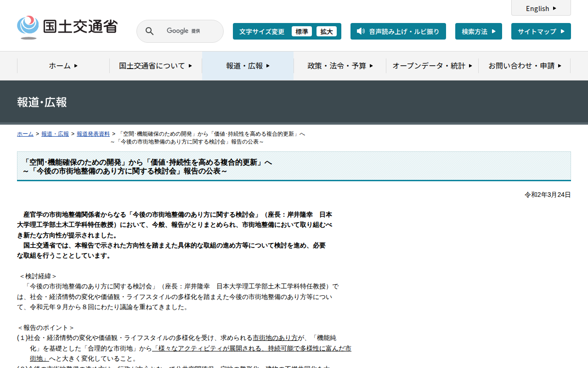Select 拡大 text size
The height and width of the screenshot is (368, 588).
(x=327, y=31)
